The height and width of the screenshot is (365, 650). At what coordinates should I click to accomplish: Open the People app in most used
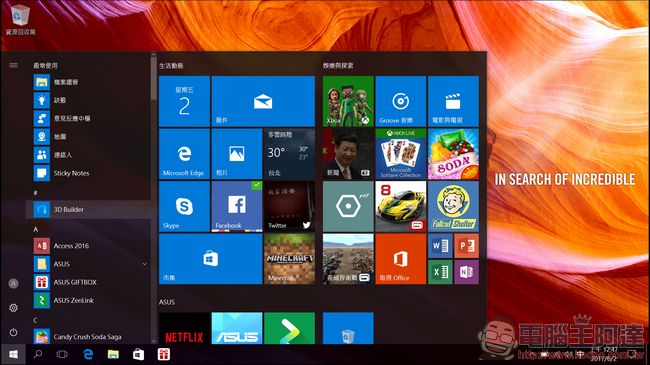[89, 155]
